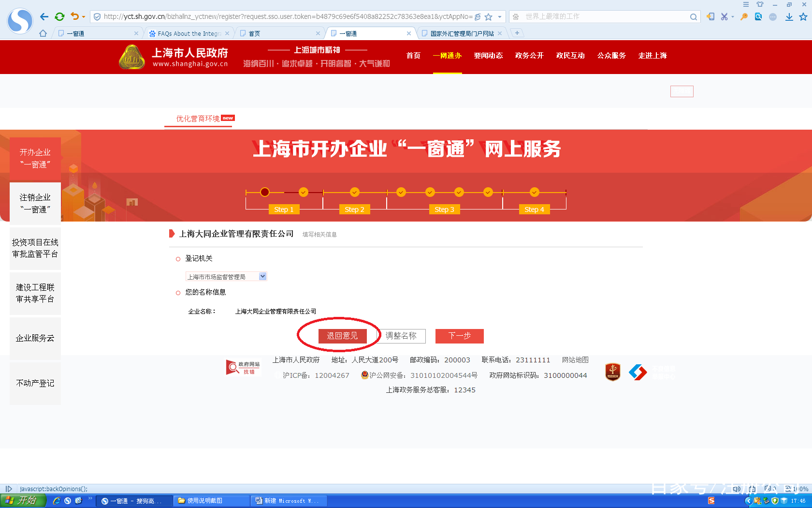Click the Home icon below the address bar
The height and width of the screenshot is (508, 812).
pyautogui.click(x=43, y=33)
